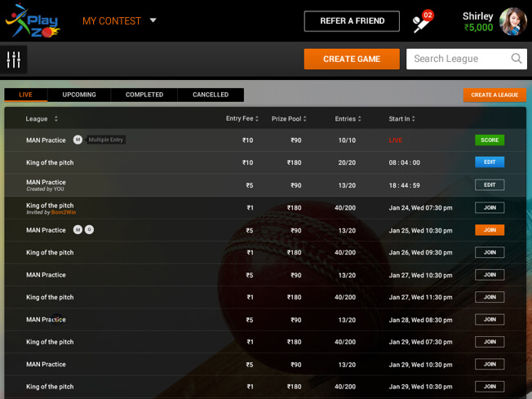Viewport: 532px width, 399px height.
Task: Click the Multiple Entry tooltip label
Action: tap(105, 140)
